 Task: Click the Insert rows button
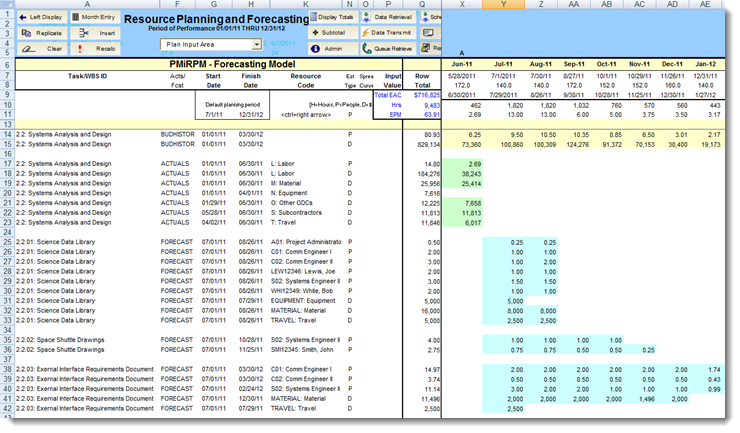[95, 33]
